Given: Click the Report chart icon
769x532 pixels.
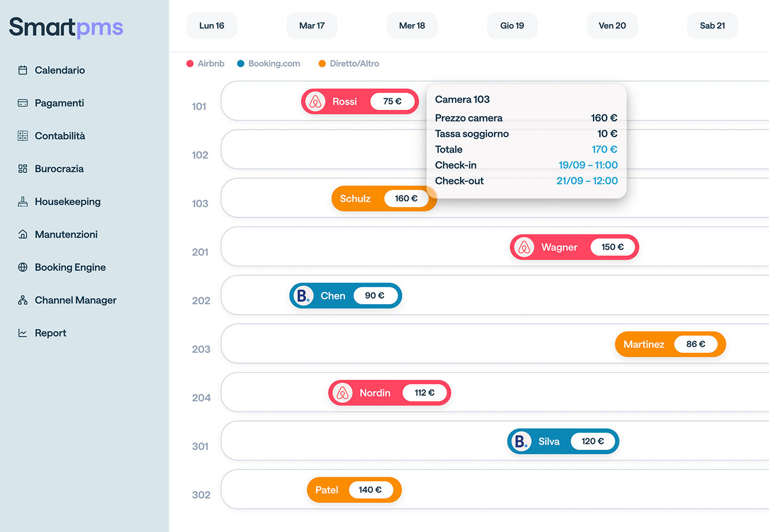Looking at the screenshot, I should [22, 333].
